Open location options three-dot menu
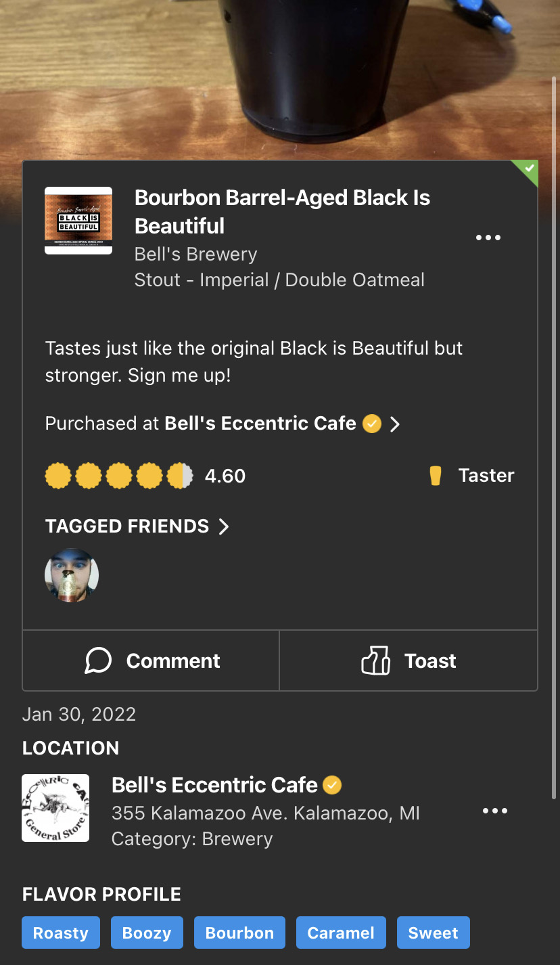Screen dimensions: 560x965 tap(495, 811)
